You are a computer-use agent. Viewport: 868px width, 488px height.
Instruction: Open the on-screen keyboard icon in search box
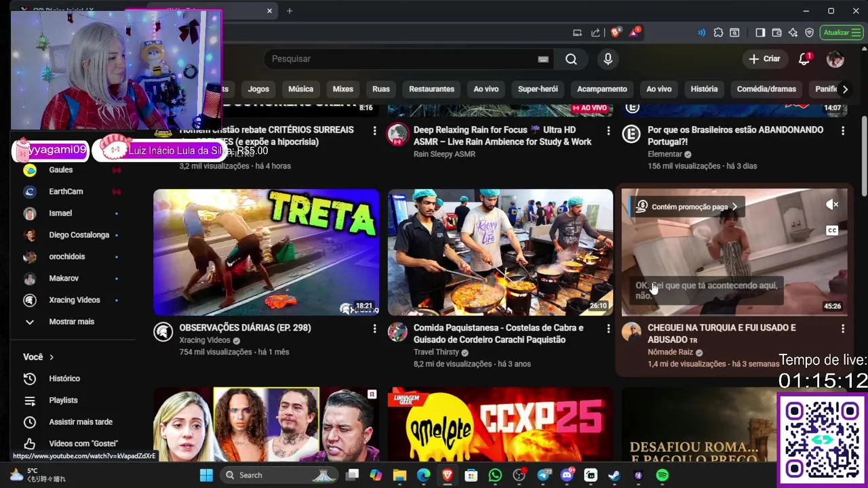coord(543,59)
